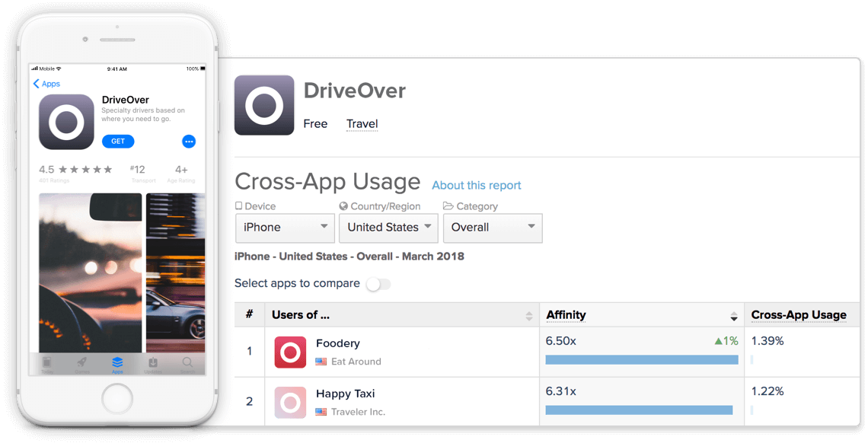This screenshot has height=443, width=868.
Task: Tap the second car screenshot thumbnail
Action: [175, 272]
